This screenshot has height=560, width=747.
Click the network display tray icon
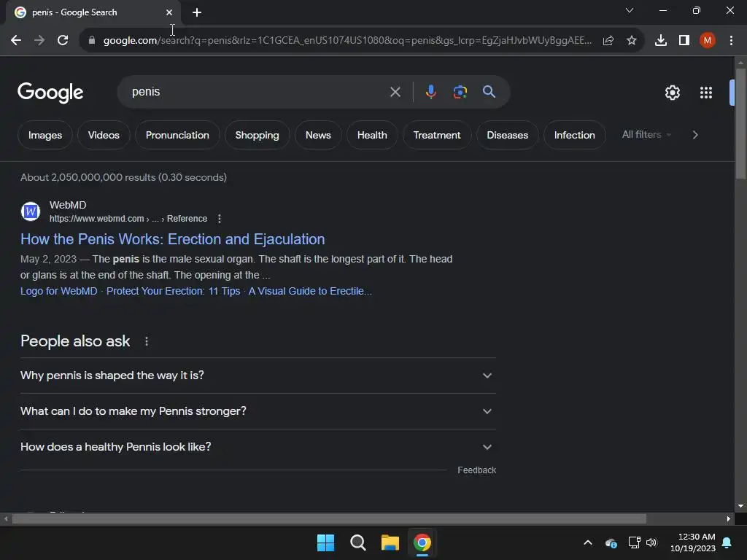(x=634, y=542)
